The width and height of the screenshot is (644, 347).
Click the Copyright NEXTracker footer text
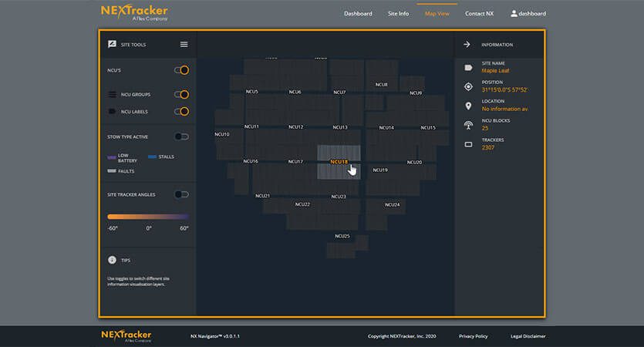[402, 336]
